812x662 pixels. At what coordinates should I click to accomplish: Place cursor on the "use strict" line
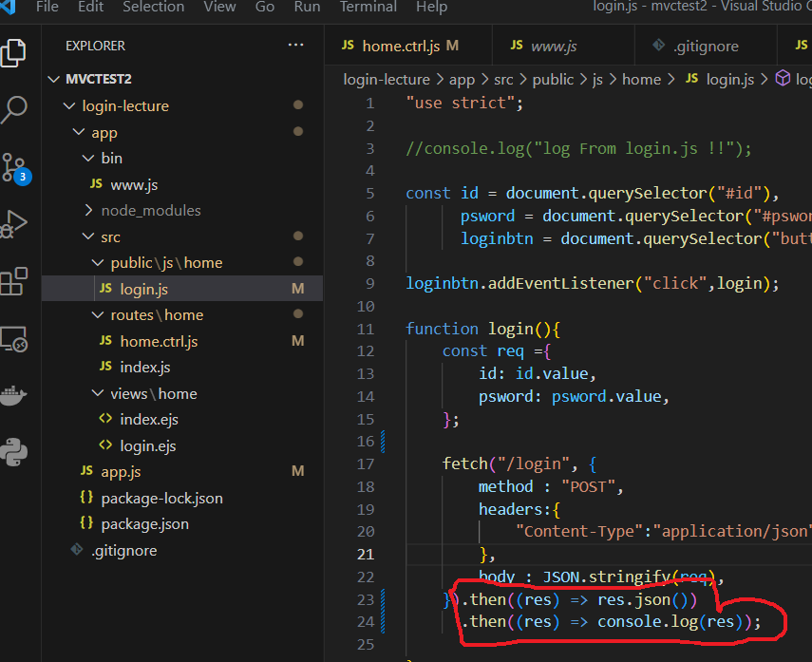click(464, 103)
